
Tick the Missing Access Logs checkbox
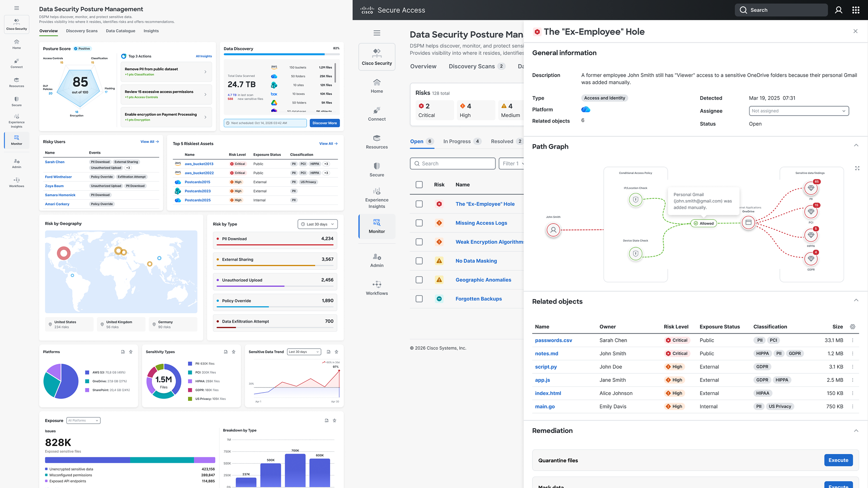coord(419,223)
